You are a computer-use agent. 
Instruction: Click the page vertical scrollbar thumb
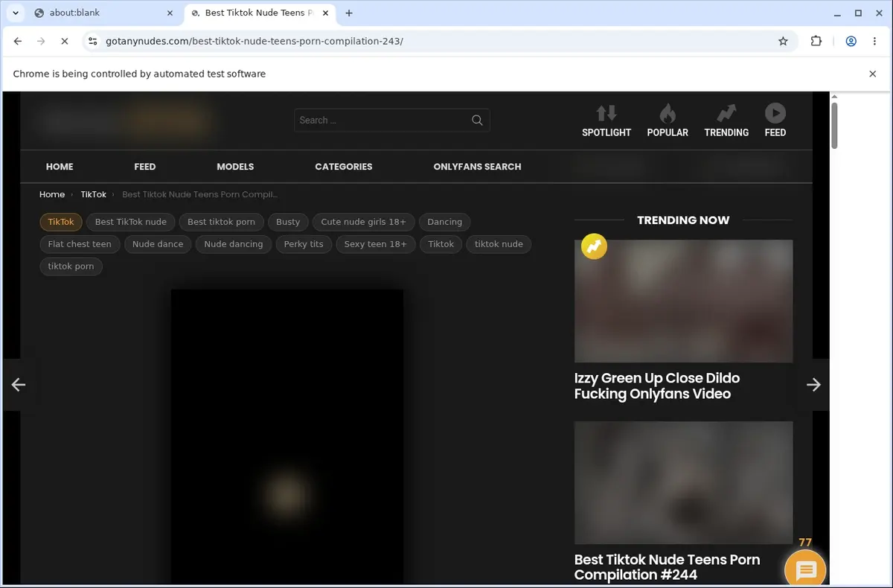point(834,125)
